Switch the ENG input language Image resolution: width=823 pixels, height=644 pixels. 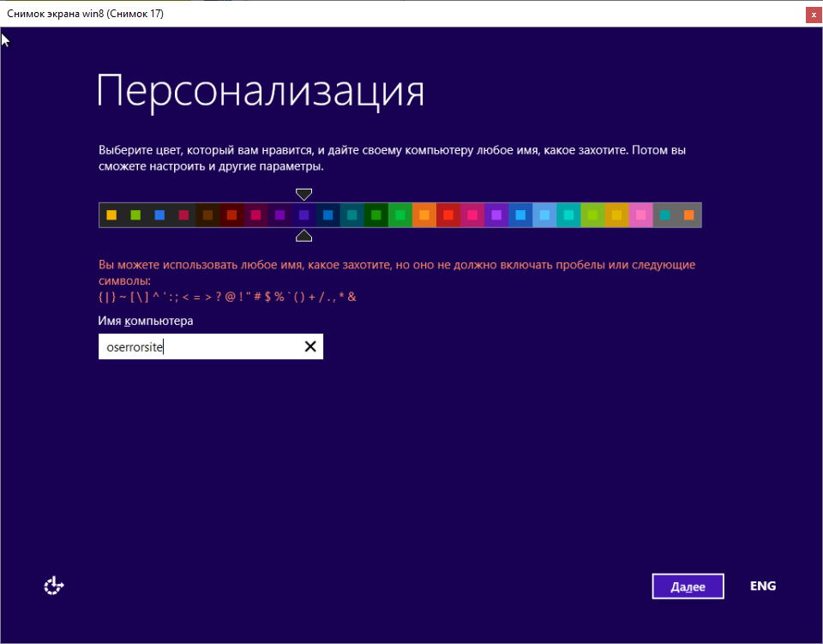pos(763,586)
